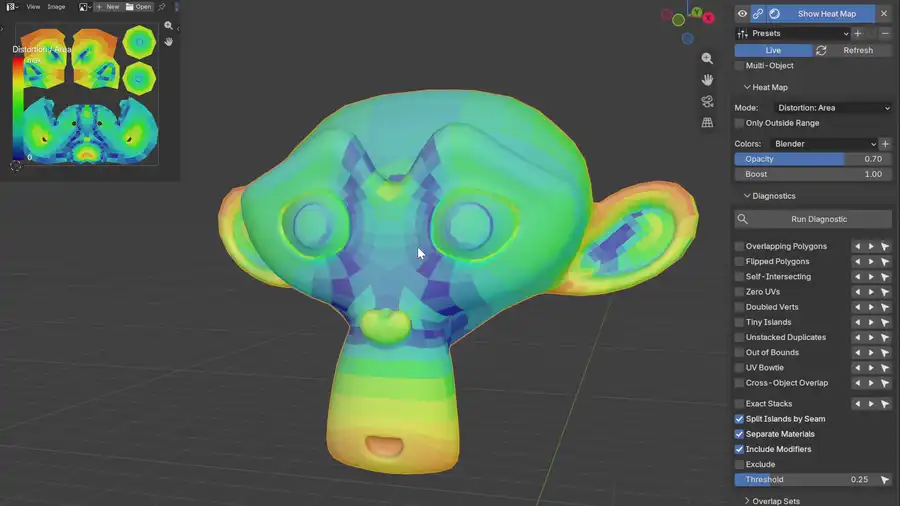Uncheck Include Modifiers option
900x506 pixels.
tap(739, 449)
